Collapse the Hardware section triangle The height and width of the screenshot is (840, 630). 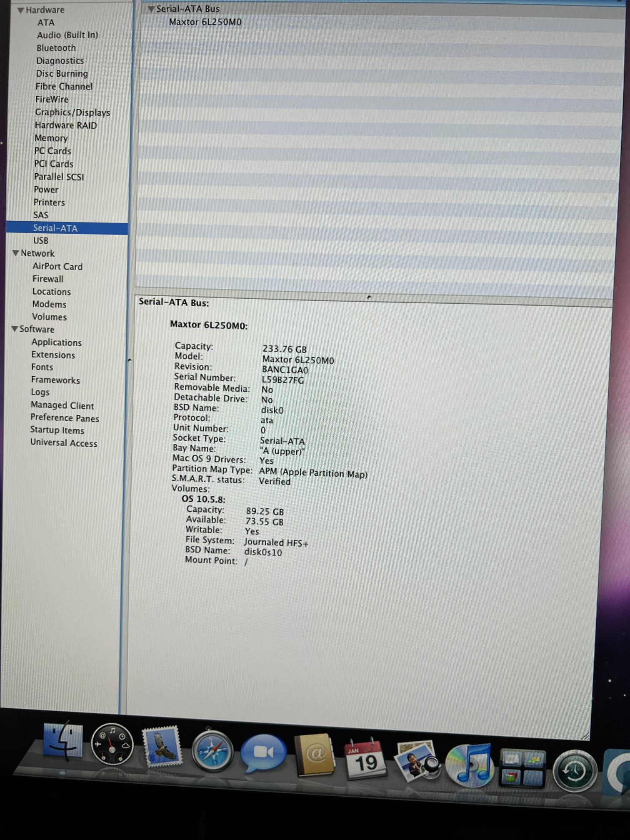click(x=20, y=10)
